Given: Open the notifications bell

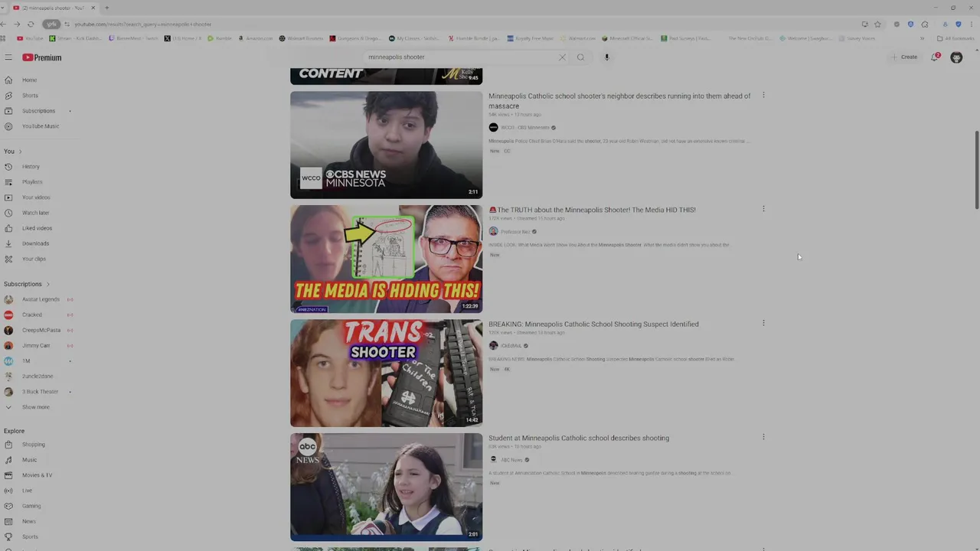Looking at the screenshot, I should (935, 57).
